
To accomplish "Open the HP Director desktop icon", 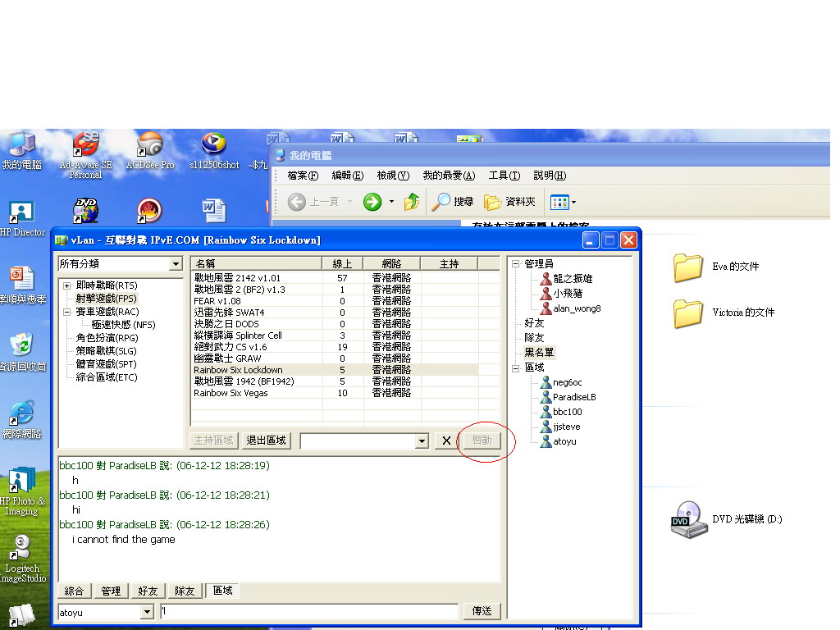I will [21, 218].
